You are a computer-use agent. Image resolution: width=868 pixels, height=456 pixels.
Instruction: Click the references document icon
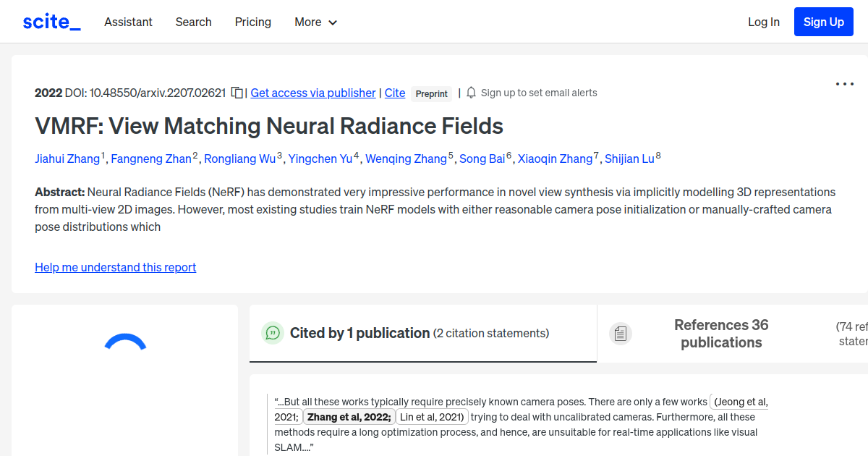point(621,333)
